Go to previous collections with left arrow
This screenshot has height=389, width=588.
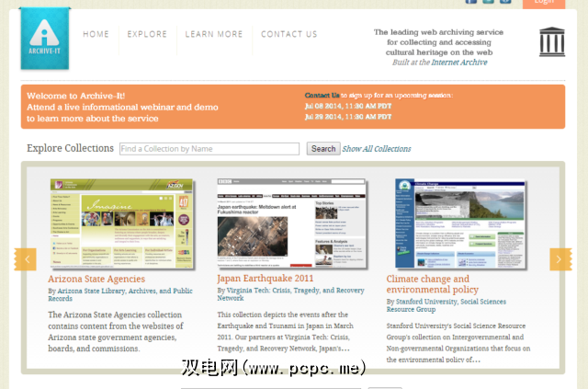click(26, 259)
